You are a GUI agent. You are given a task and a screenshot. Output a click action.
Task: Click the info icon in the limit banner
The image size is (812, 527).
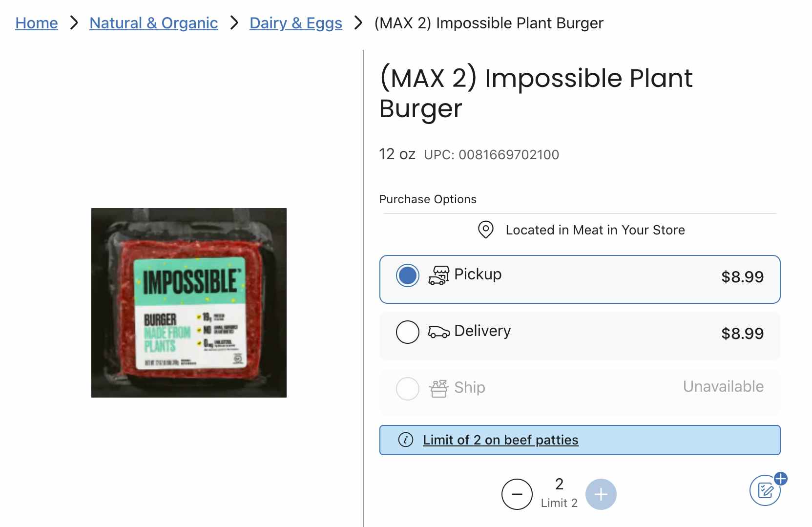(406, 440)
